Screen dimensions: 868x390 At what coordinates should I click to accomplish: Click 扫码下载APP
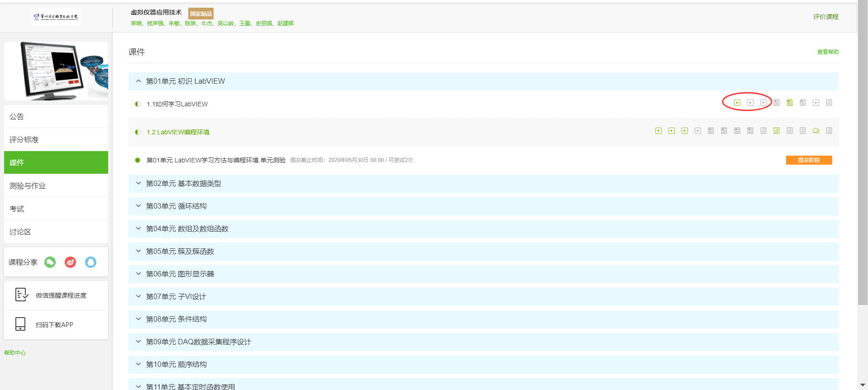(54, 325)
